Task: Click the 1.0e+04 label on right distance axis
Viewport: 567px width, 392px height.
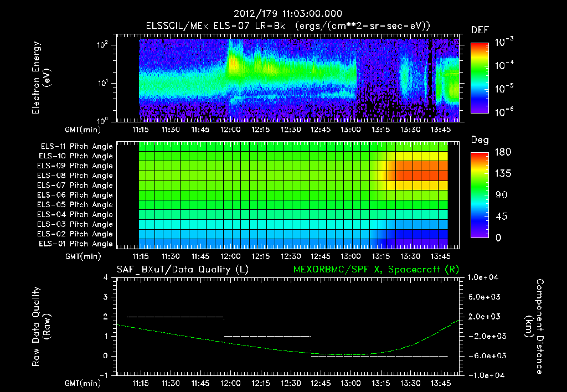Action: pyautogui.click(x=483, y=277)
